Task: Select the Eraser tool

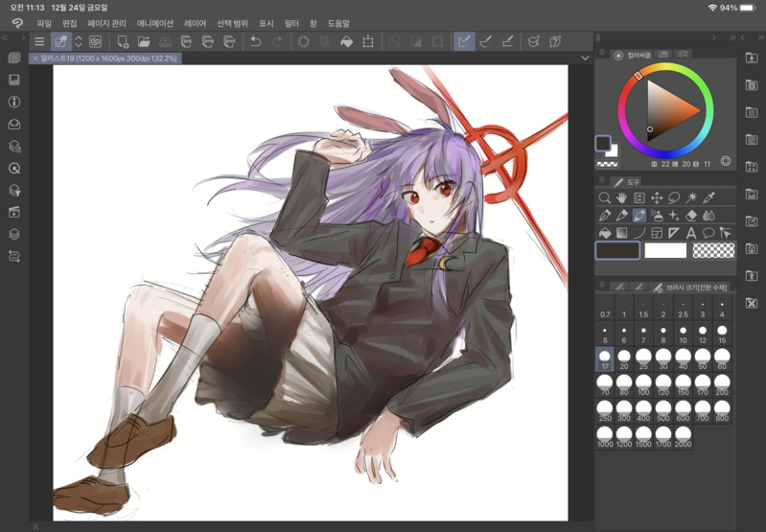Action: [x=691, y=216]
